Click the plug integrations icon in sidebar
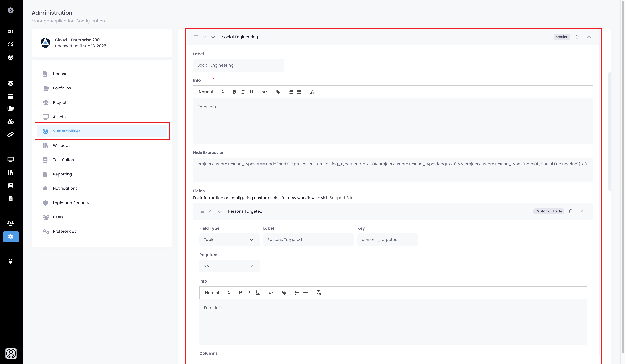The width and height of the screenshot is (625, 364). [x=10, y=262]
